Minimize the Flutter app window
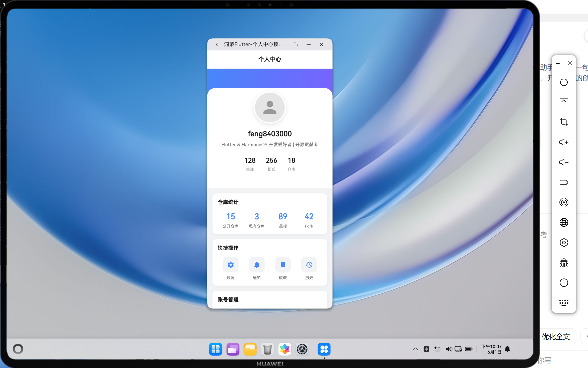 (308, 44)
